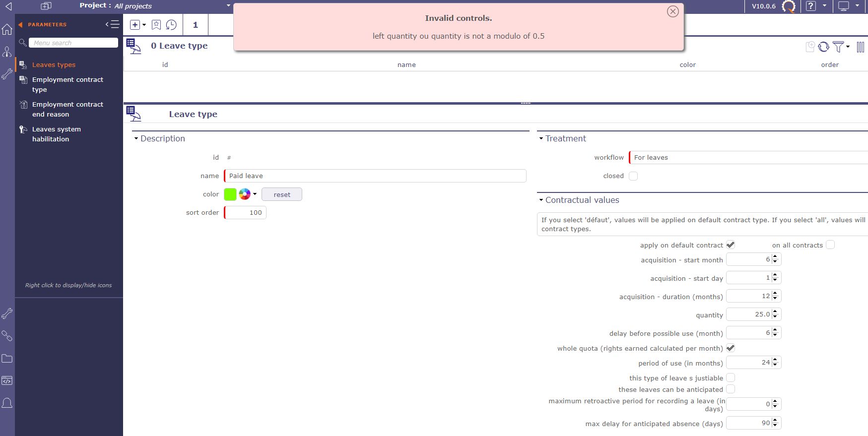Open the history clock icon in the toolbar
Image resolution: width=868 pixels, height=436 pixels.
(171, 25)
